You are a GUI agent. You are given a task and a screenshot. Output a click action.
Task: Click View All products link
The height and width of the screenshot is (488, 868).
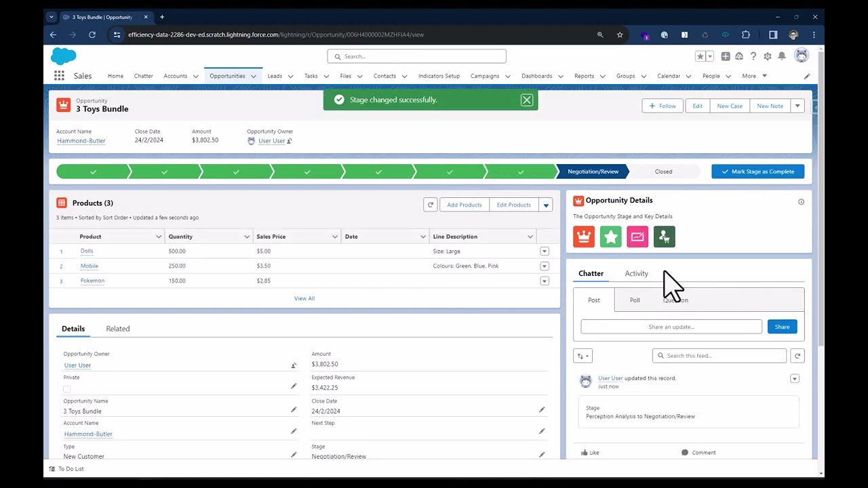[304, 298]
